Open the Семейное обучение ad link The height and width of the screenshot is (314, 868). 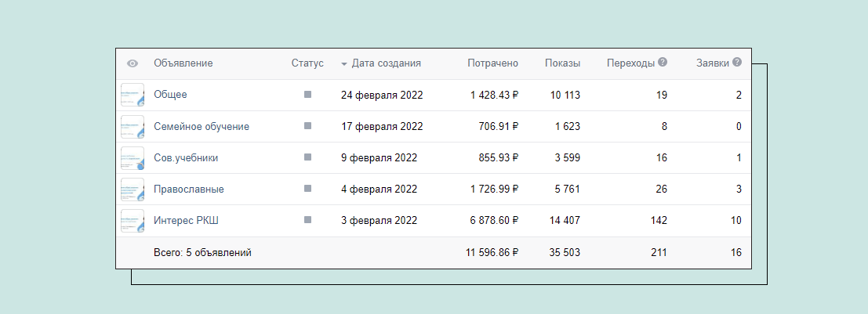(202, 126)
